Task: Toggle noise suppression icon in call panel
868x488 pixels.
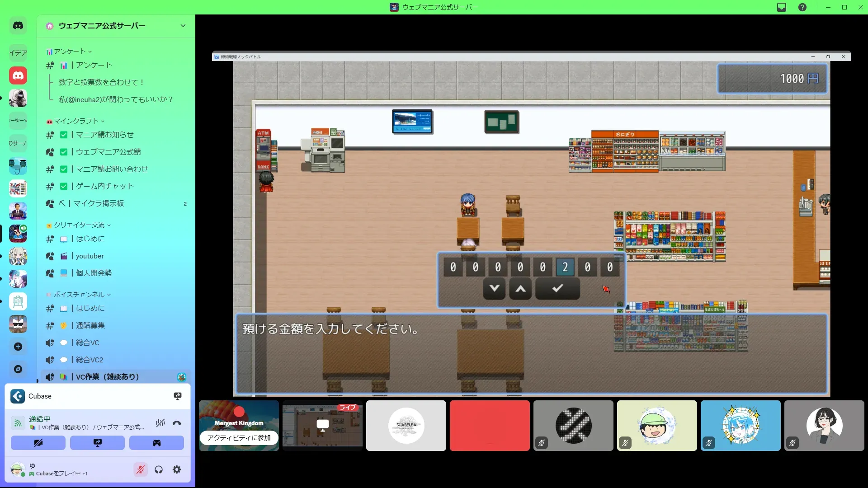Action: click(x=160, y=423)
